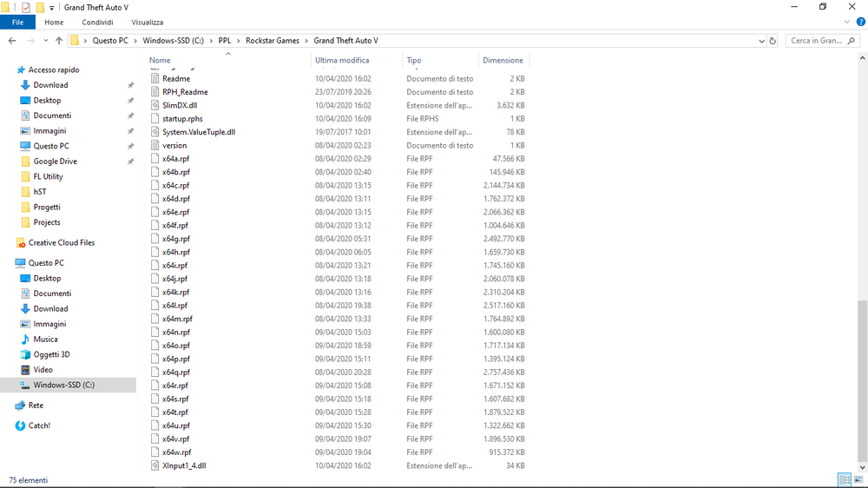Screen dimensions: 868x488
Task: Click the Forward navigation arrow
Action: point(30,41)
